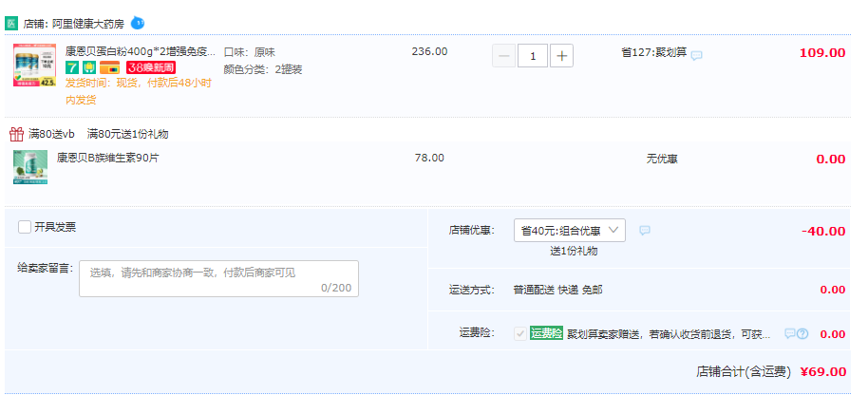
Task: Click the 店铺合计(含运费) label
Action: 744,372
